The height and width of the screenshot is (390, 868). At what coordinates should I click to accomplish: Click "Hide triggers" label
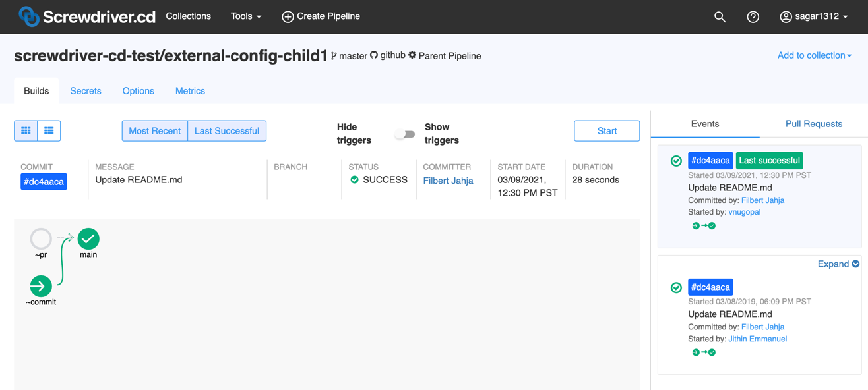tap(354, 134)
